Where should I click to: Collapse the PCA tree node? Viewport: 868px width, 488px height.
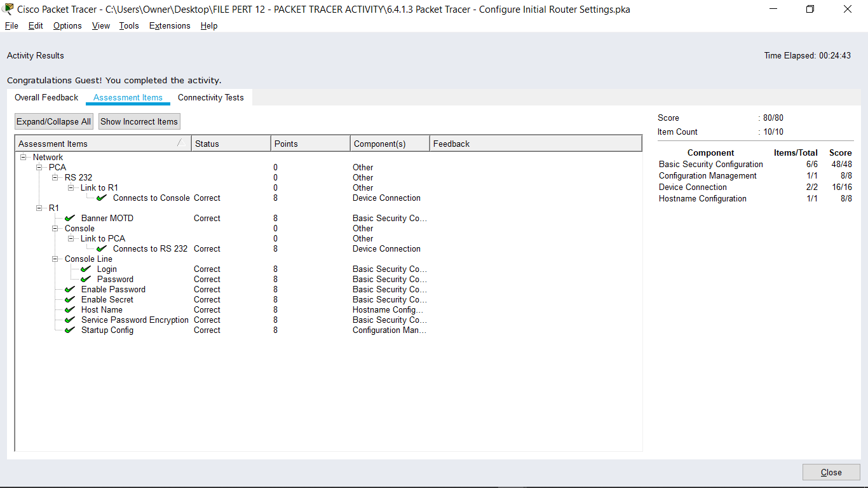[39, 167]
